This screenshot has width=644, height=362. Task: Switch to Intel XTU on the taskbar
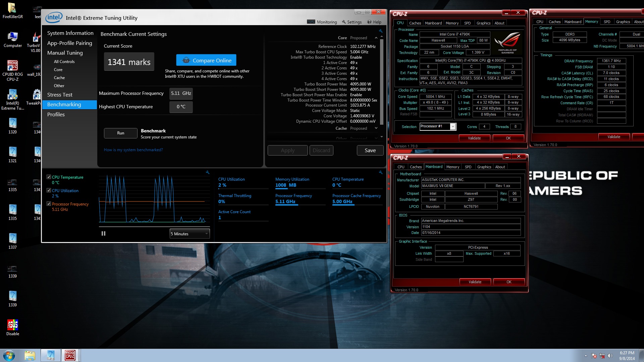(x=51, y=355)
